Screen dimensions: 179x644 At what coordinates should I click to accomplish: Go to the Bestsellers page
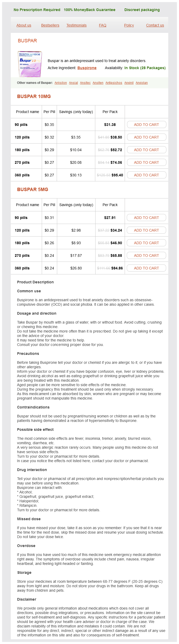pos(50,25)
